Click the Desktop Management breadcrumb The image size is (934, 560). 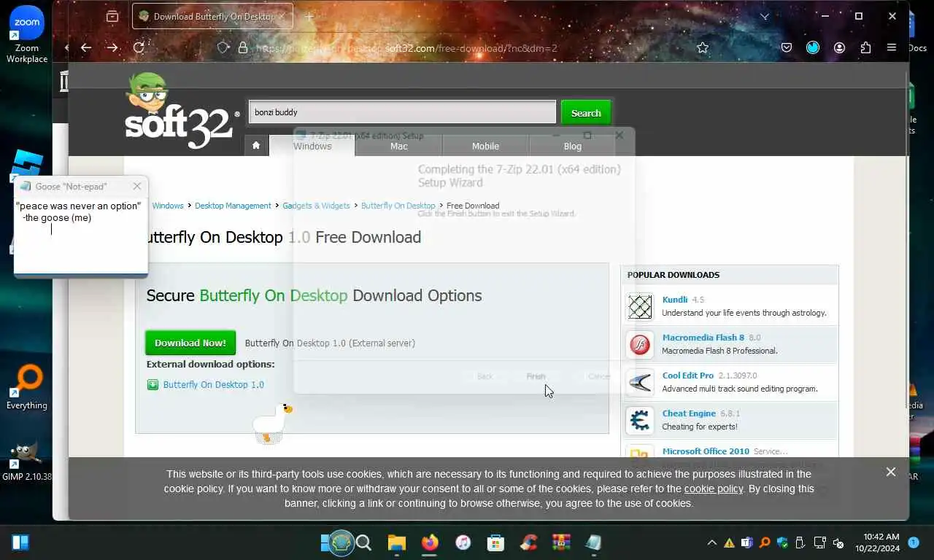click(x=233, y=206)
